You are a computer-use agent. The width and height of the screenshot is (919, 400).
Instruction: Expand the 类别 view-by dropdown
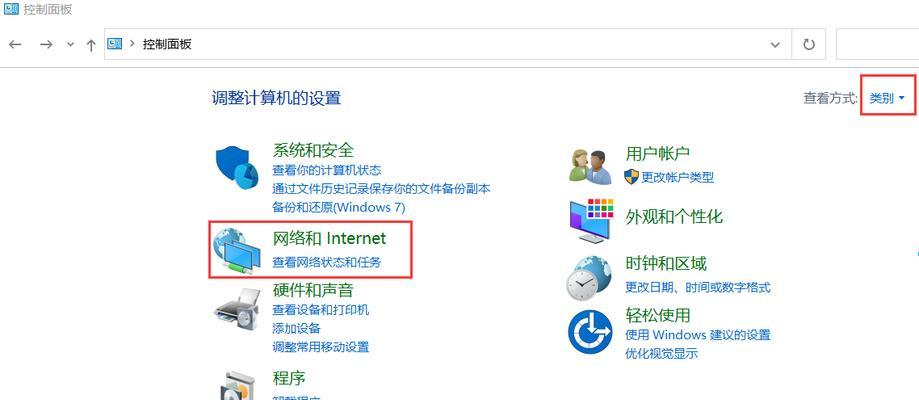coord(887,98)
